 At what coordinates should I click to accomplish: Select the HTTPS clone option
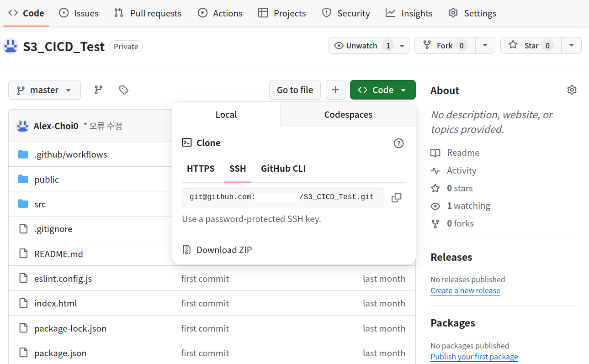201,169
